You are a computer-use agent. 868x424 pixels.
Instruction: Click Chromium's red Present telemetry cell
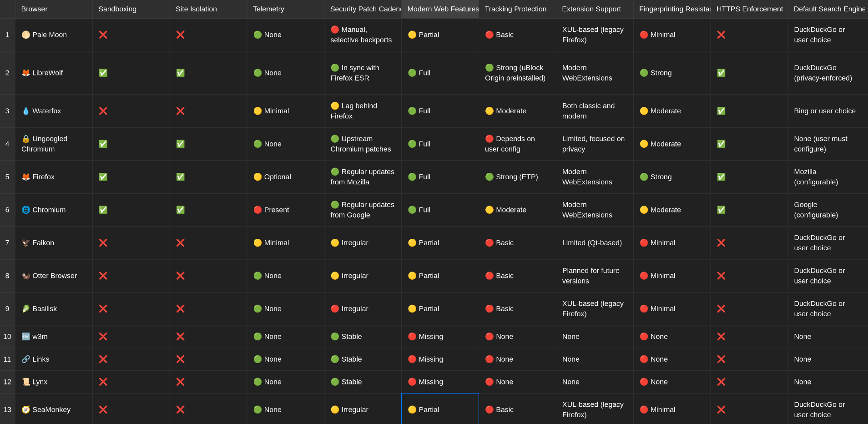click(x=286, y=210)
